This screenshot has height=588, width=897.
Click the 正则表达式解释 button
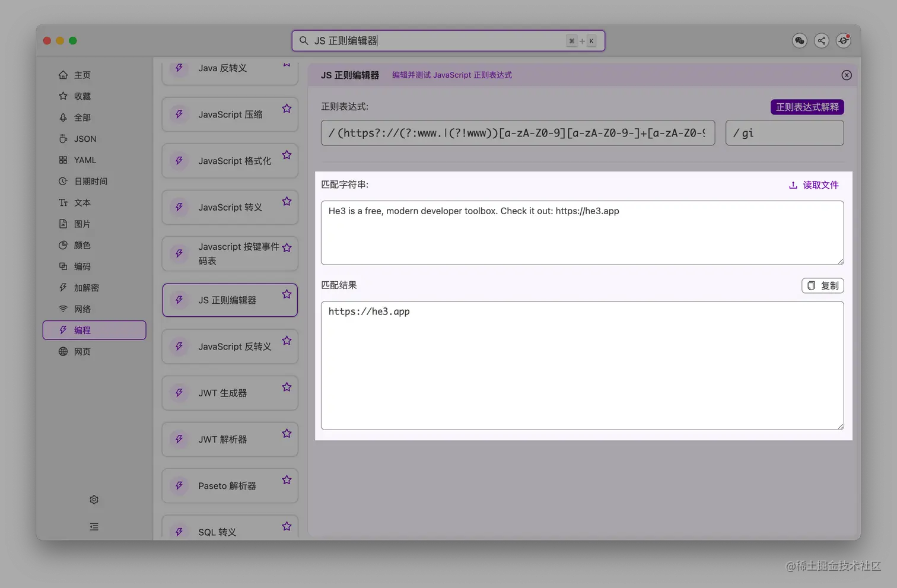coord(807,107)
